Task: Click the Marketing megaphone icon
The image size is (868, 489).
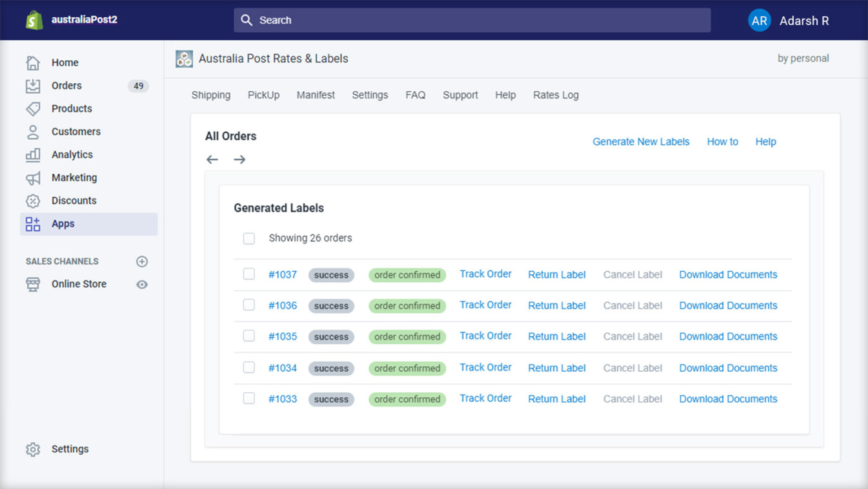Action: [33, 177]
